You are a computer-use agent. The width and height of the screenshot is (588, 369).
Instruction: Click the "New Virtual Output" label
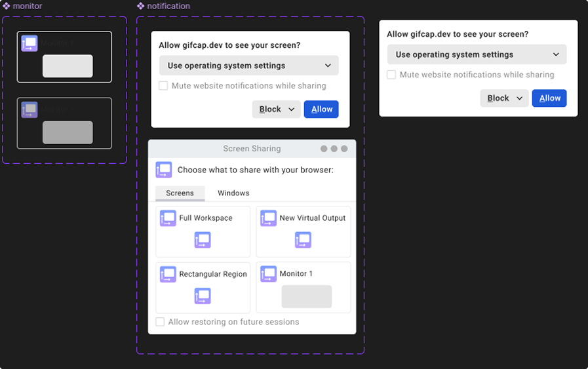[313, 218]
